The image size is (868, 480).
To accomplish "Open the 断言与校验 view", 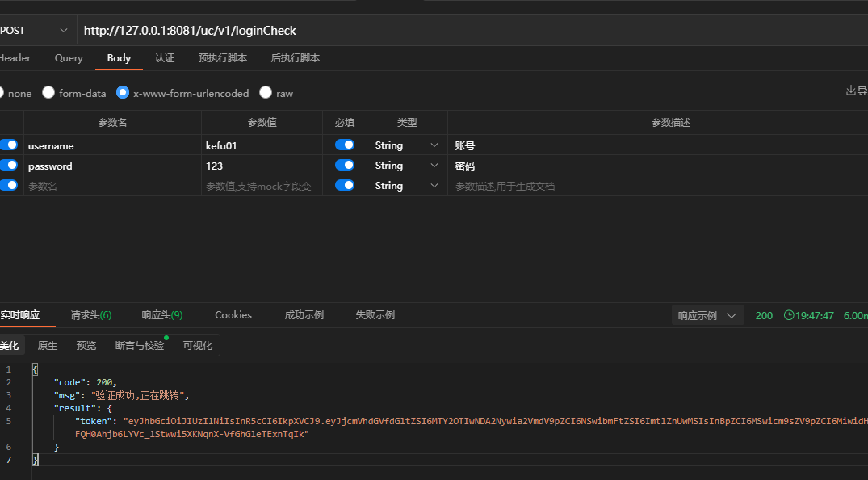I will [x=139, y=346].
